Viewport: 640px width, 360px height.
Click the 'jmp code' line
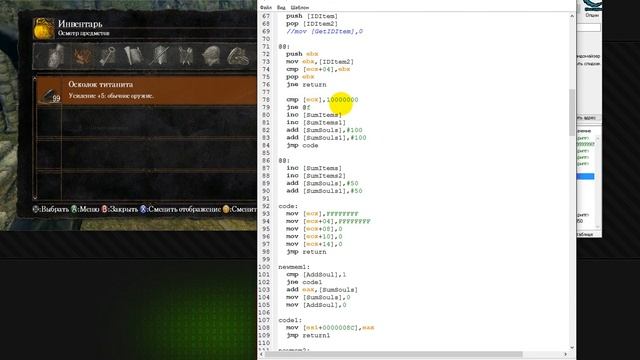click(302, 145)
